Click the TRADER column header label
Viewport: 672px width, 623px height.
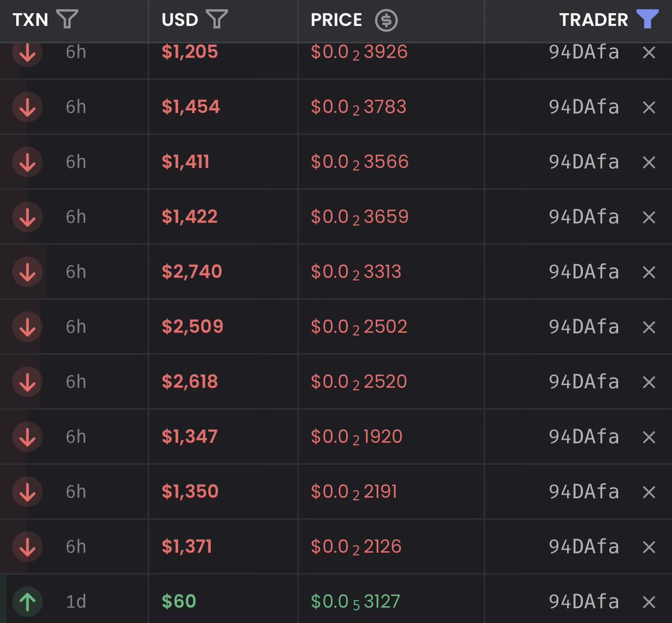point(594,20)
